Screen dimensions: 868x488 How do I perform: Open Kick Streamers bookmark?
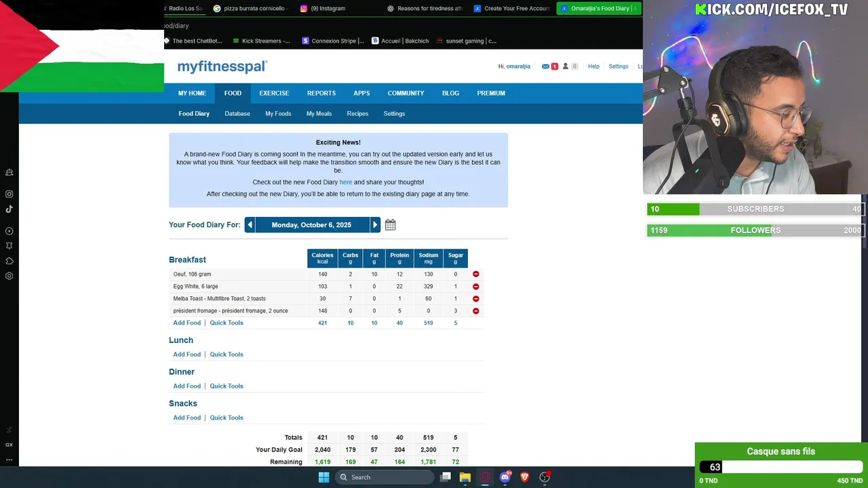point(261,41)
